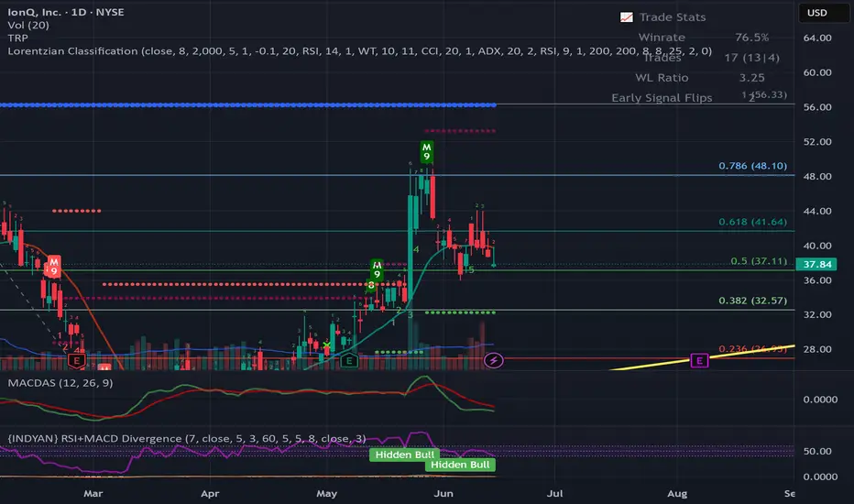Click the 64.00 price axis value
This screenshot has height=504, width=854.
click(817, 38)
